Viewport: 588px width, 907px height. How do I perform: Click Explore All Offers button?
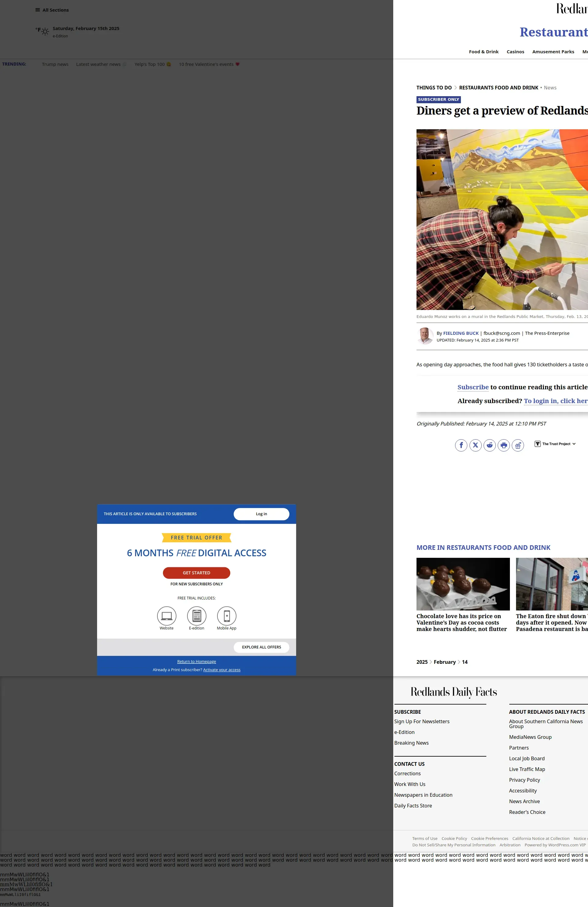click(x=262, y=647)
